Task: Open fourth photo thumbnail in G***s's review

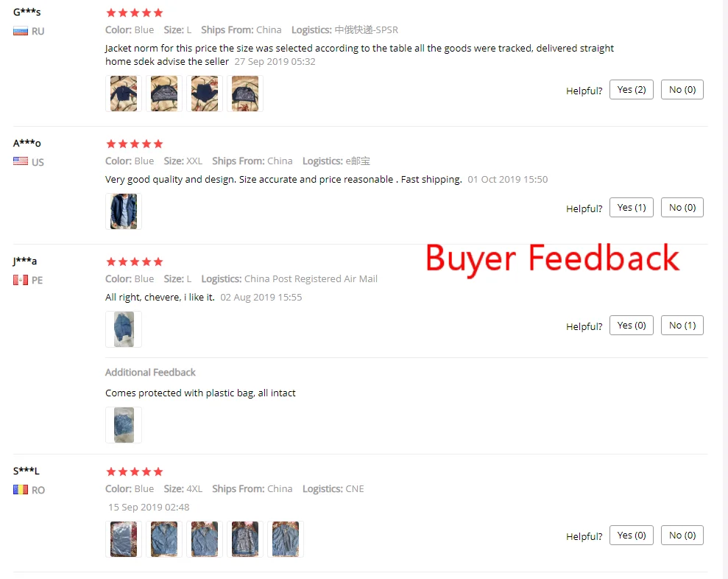Action: pyautogui.click(x=245, y=94)
